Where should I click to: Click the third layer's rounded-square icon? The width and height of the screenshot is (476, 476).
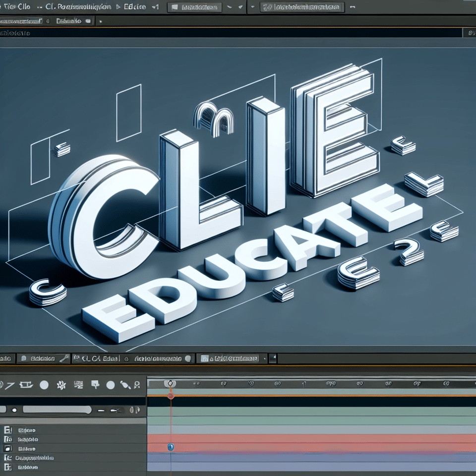coord(7,448)
